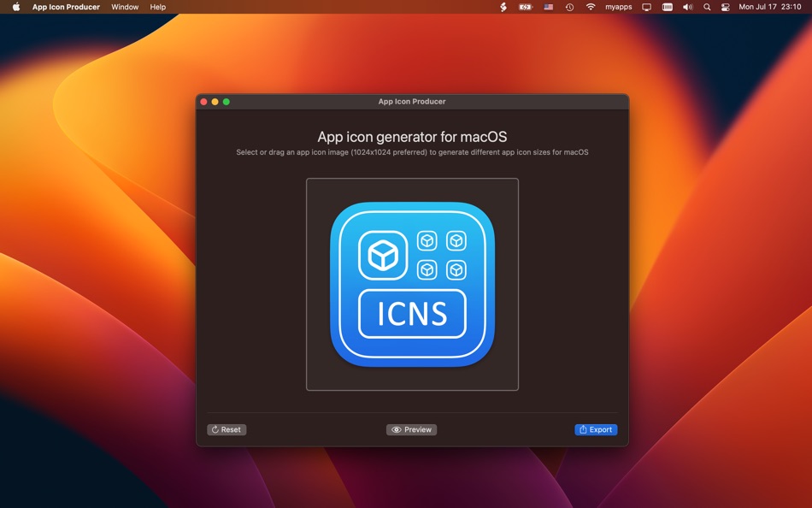Click the dollar-sign menu bar icon

point(503,7)
